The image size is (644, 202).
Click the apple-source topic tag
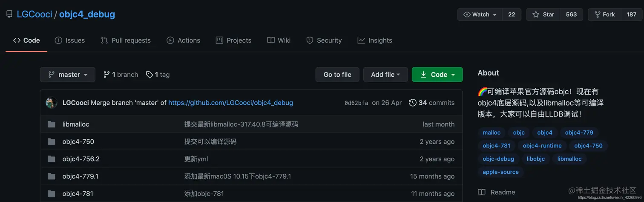(x=500, y=172)
